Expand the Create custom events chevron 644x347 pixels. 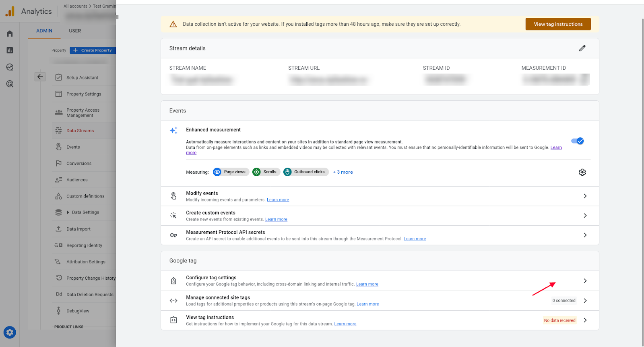coord(585,216)
